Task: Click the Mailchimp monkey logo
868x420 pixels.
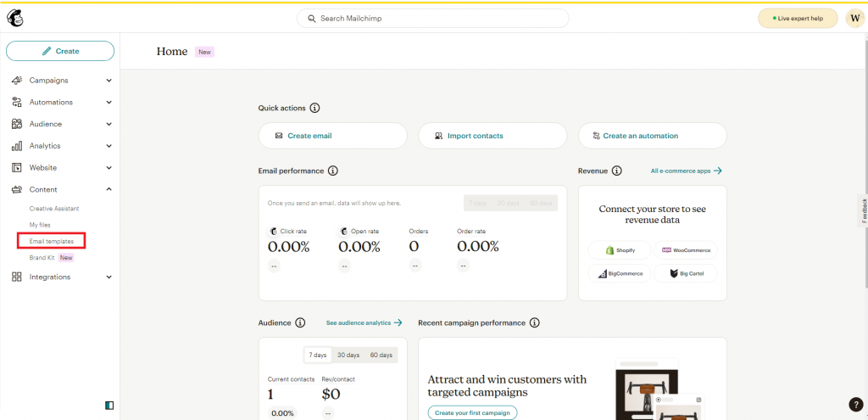Action: pyautogui.click(x=17, y=19)
